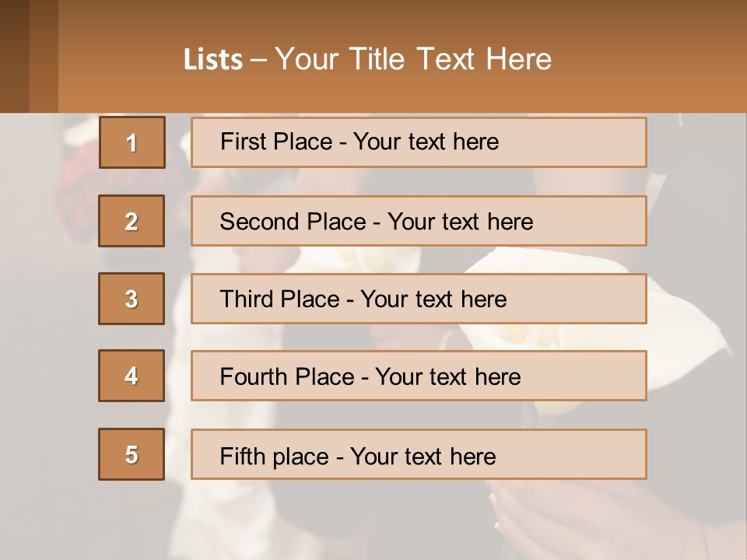Select the "Your Title Text Here" heading

tap(413, 59)
